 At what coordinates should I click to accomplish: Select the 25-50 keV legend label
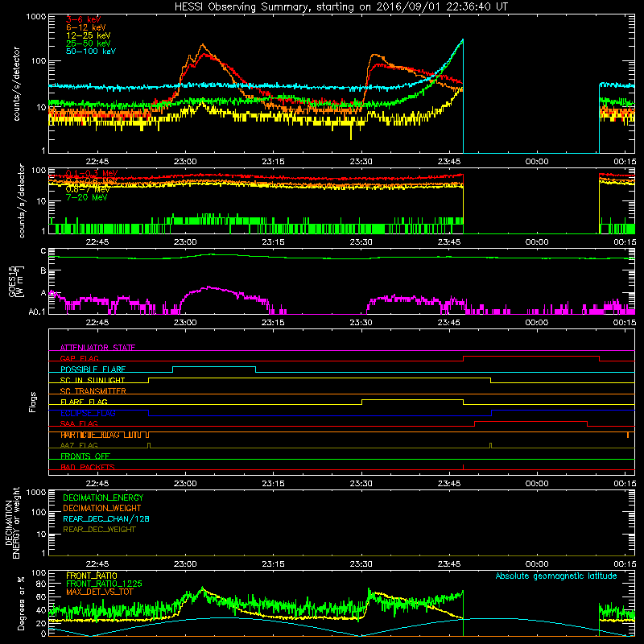(x=88, y=43)
